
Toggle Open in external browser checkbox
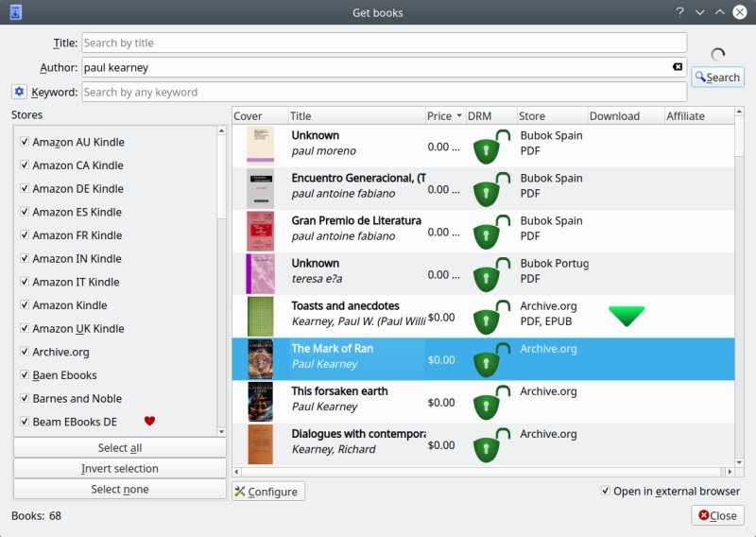tap(605, 491)
